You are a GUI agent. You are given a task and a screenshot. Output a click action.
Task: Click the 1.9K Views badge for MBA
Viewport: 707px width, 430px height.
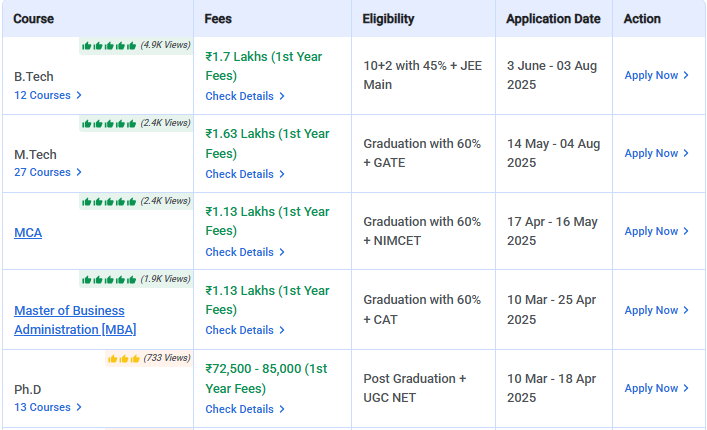click(165, 280)
